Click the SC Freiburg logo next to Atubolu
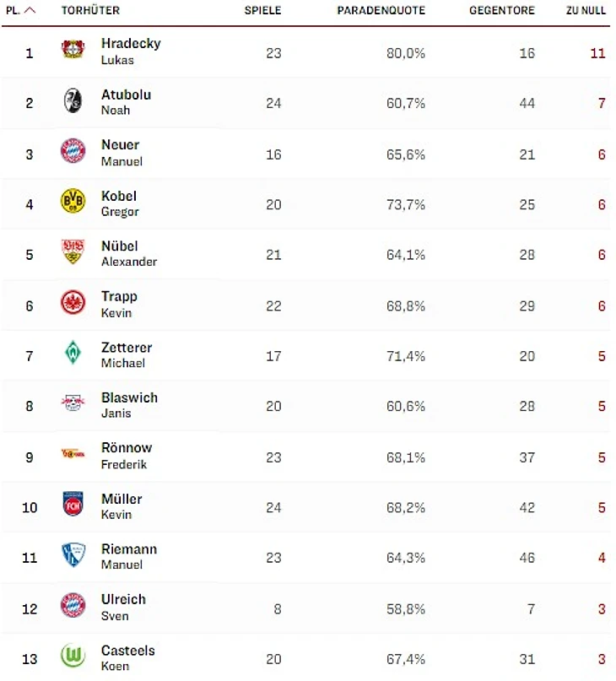The width and height of the screenshot is (616, 681). tap(73, 101)
